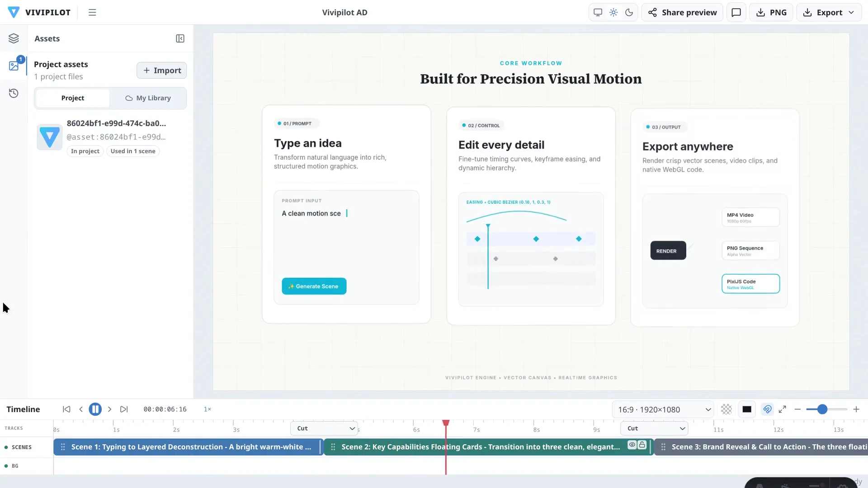Toggle timeline snapping magnet
868x488 pixels.
767,409
